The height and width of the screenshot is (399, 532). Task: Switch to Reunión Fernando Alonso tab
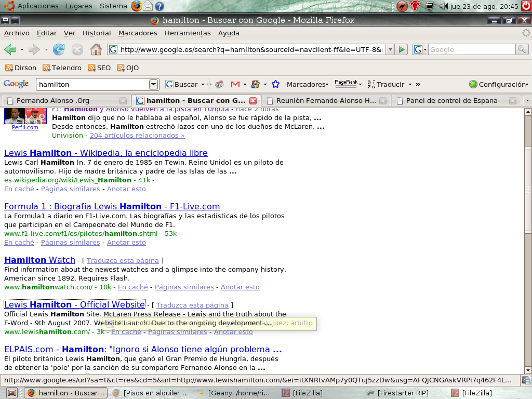coord(326,101)
